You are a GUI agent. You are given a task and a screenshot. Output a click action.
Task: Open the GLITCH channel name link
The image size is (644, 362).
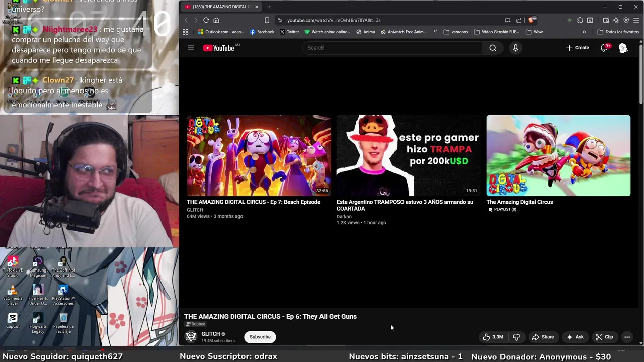click(x=211, y=334)
